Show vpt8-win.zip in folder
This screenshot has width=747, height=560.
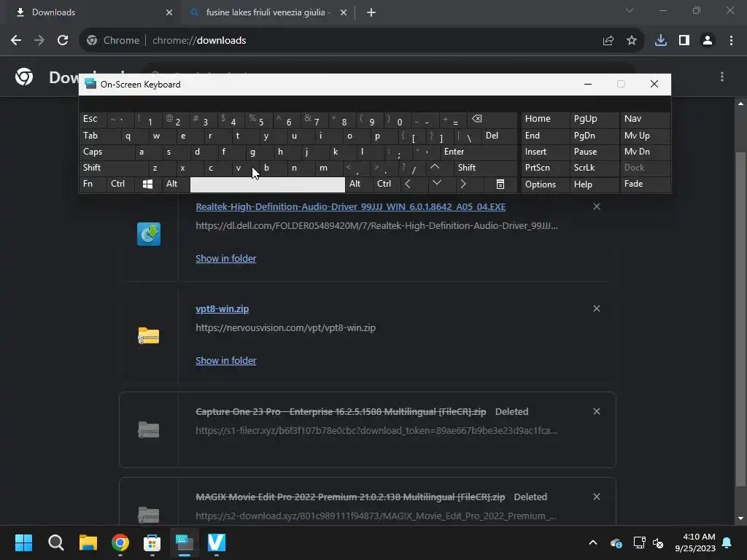[x=226, y=361]
